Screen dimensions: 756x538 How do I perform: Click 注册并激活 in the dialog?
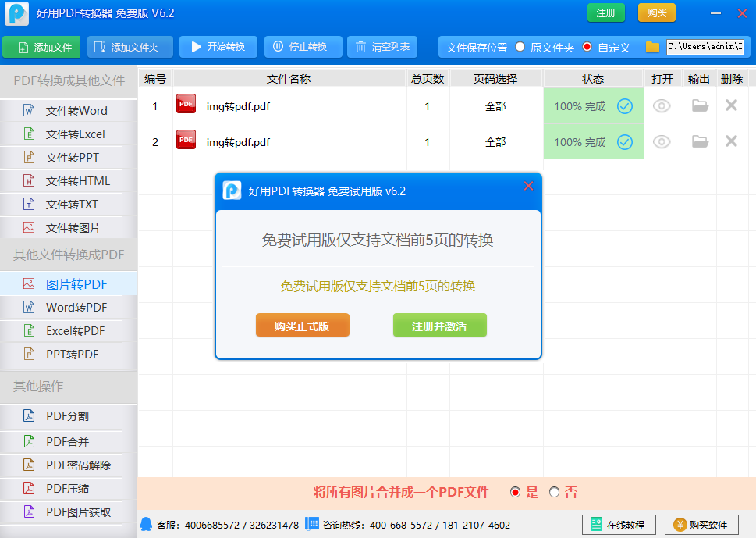[440, 326]
